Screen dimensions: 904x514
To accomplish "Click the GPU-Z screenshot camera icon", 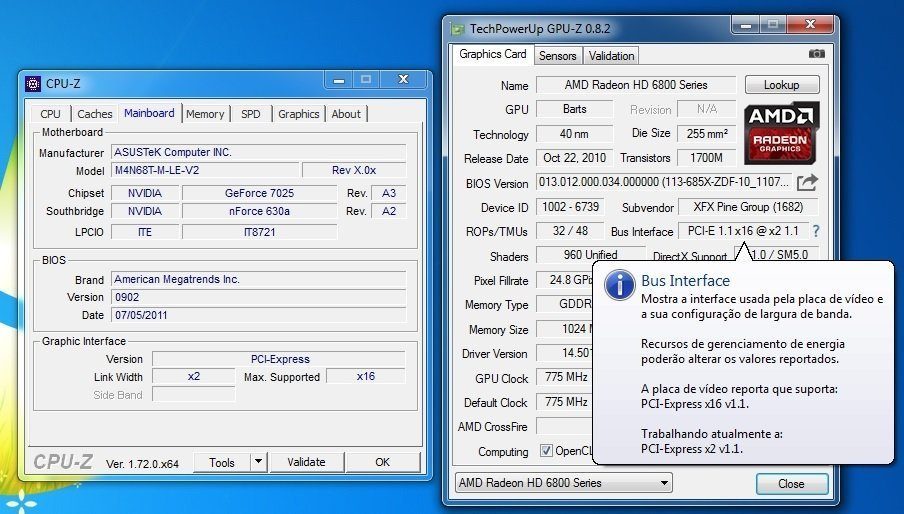I will tap(816, 54).
